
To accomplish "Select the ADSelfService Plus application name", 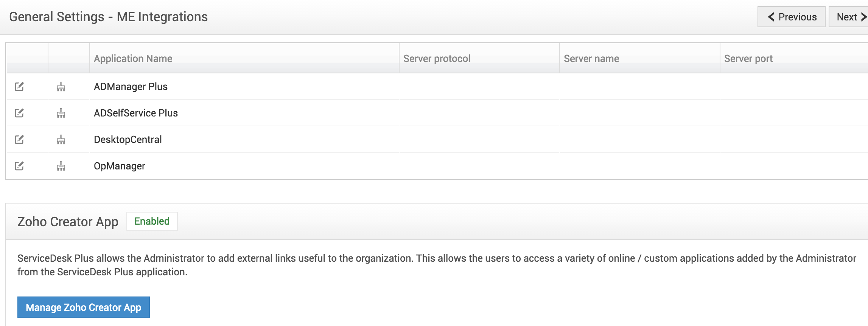I will (136, 113).
